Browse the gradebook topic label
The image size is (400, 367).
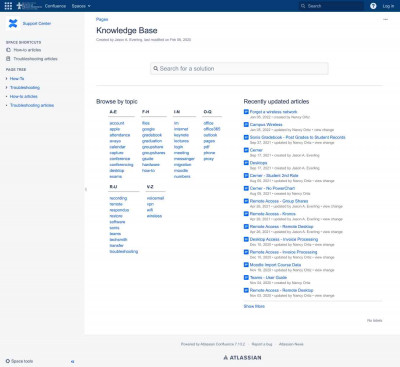coord(152,135)
